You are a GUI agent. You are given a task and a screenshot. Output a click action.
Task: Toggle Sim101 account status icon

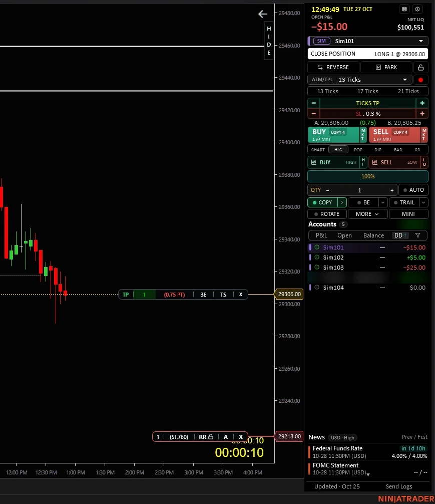coord(317,247)
